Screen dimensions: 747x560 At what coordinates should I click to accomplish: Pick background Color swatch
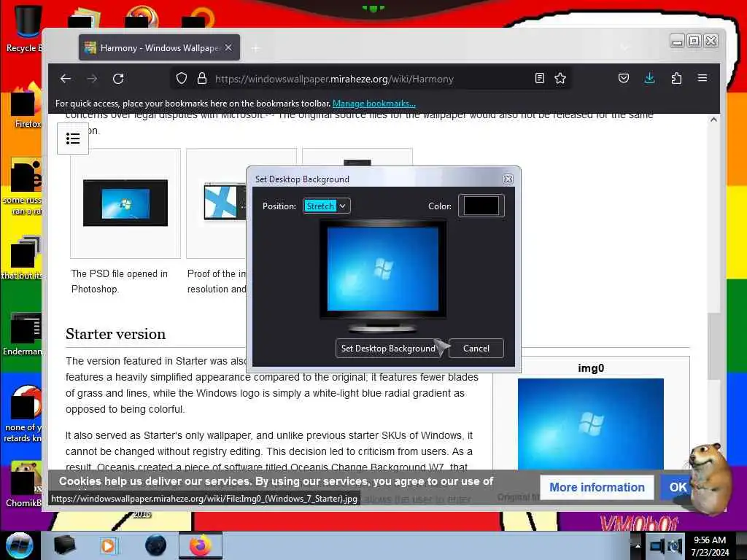[481, 206]
